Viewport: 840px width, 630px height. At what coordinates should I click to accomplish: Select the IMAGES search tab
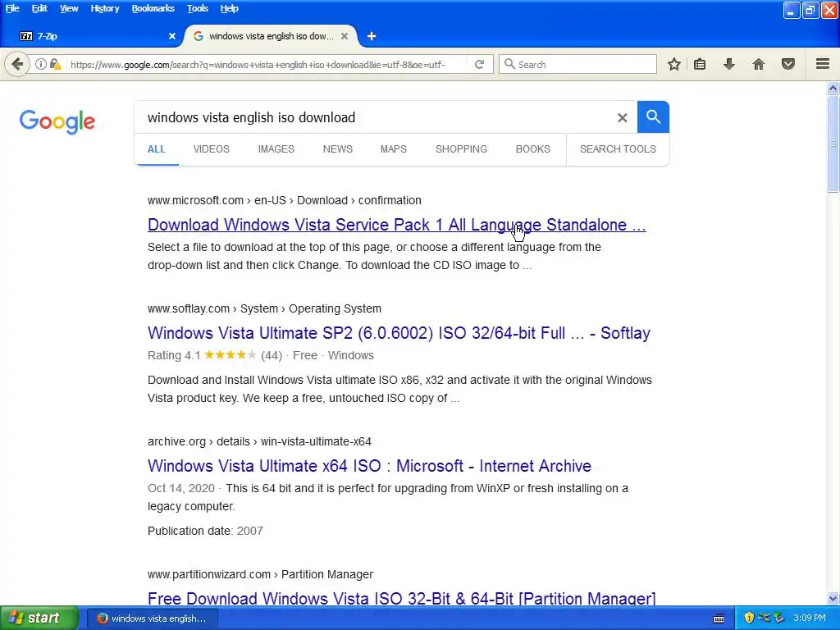click(276, 149)
